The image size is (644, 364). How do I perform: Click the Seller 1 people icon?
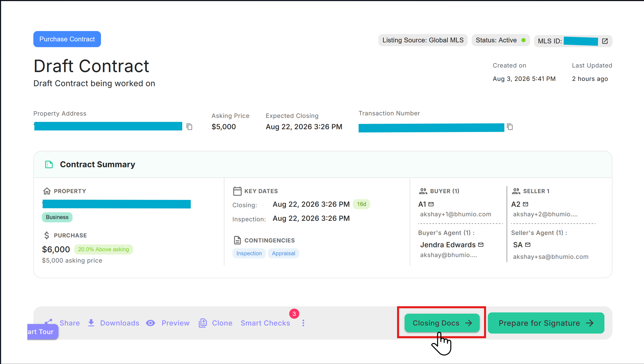(x=516, y=191)
